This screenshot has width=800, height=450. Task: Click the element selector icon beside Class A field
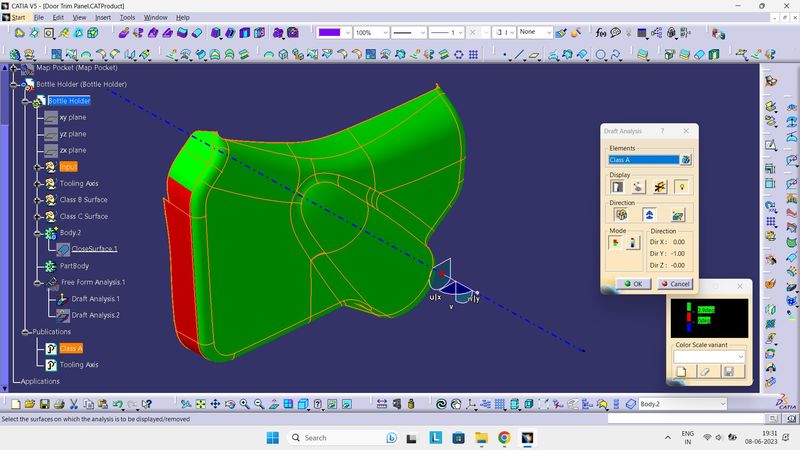[686, 160]
